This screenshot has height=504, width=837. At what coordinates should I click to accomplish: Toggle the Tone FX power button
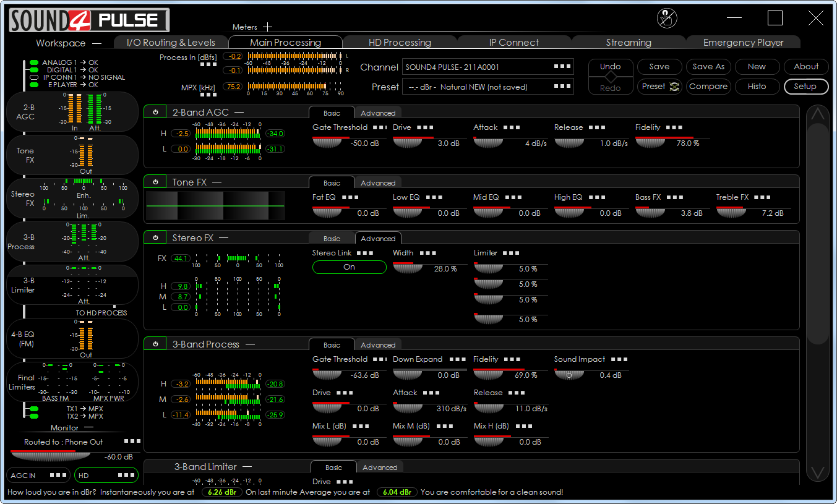coord(155,182)
